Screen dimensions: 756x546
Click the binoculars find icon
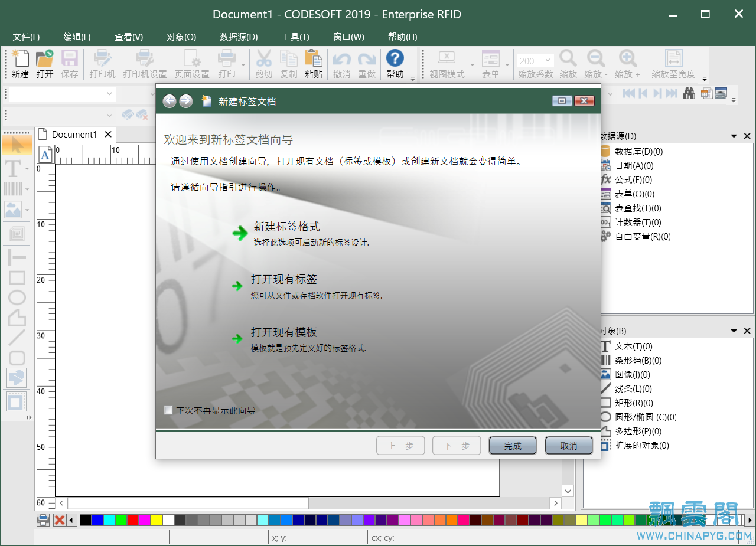pos(689,93)
